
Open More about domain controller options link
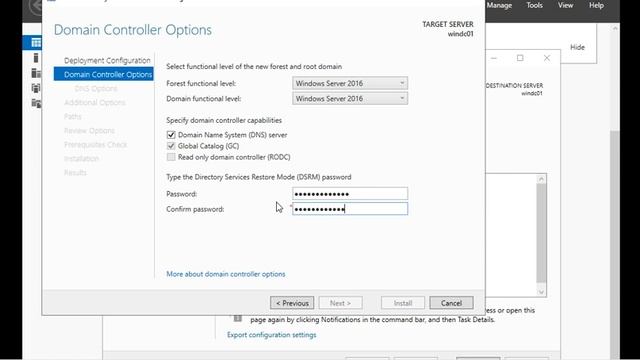pos(226,274)
